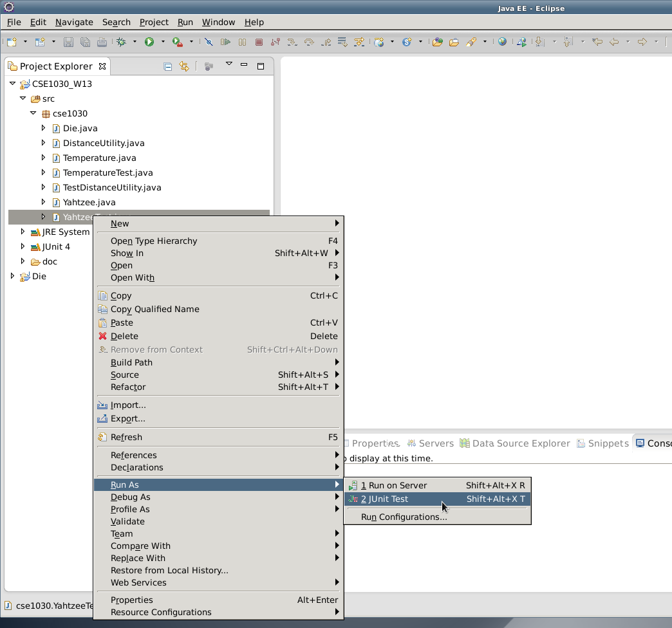Click the Search flashlight toolbar icon
This screenshot has width=672, height=628.
pyautogui.click(x=471, y=42)
